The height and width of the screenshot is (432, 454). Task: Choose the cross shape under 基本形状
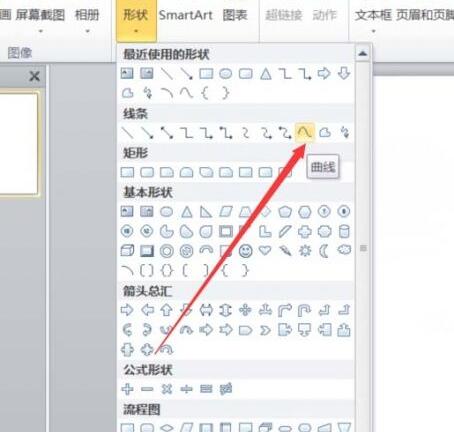(x=305, y=231)
